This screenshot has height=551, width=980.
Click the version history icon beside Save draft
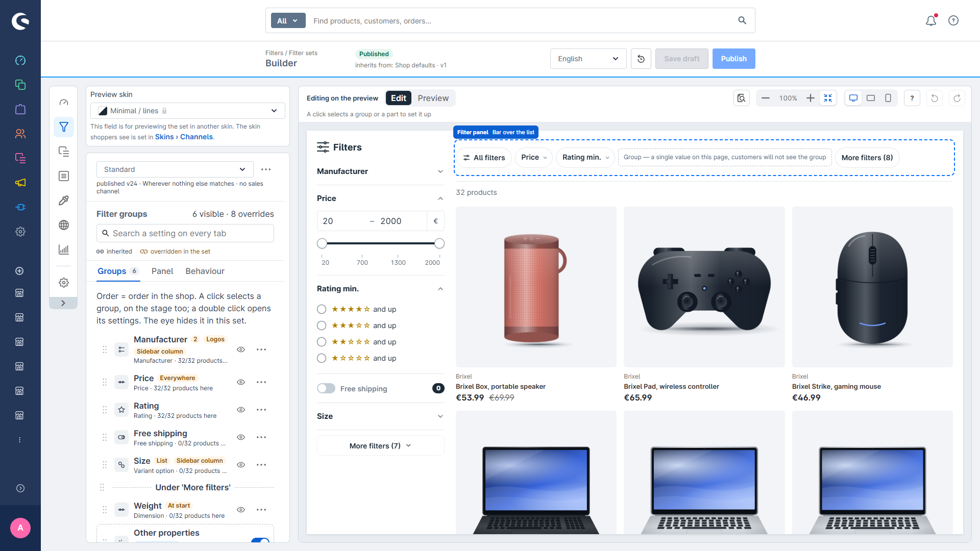[641, 59]
